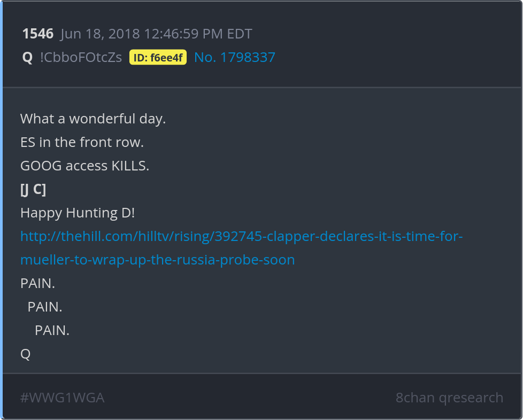Click the text "ES in the front row."
The image size is (523, 420).
pyautogui.click(x=82, y=142)
